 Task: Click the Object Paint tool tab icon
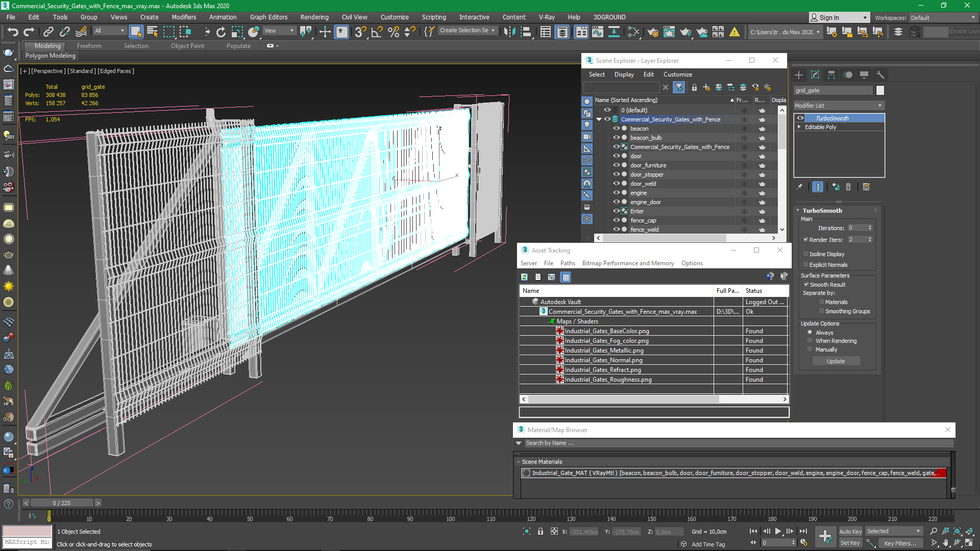click(x=187, y=45)
